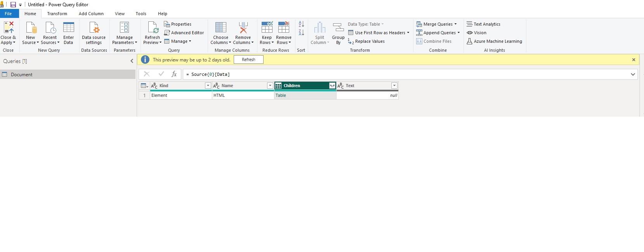Sort ascending using the A-Z icon
Screen dimensions: 644x252
coord(301,24)
